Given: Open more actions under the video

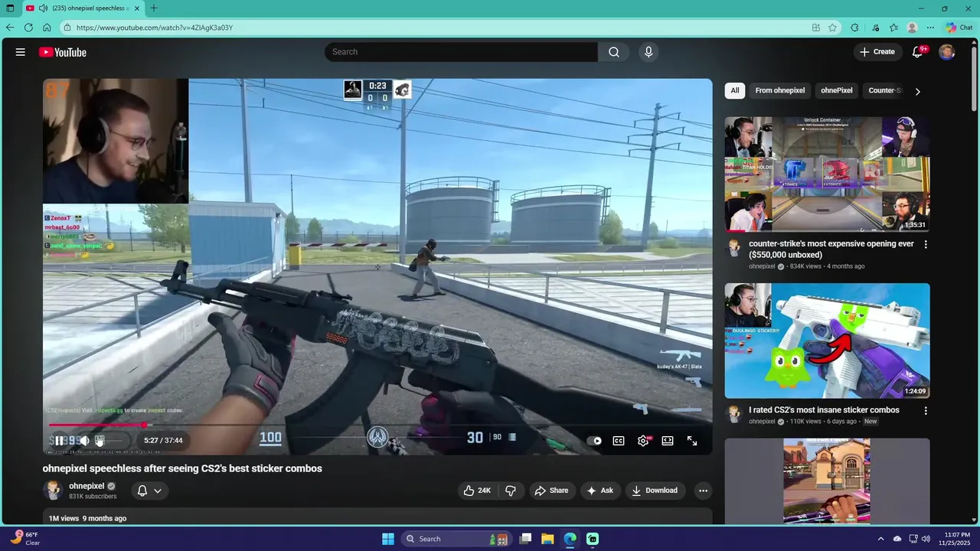Looking at the screenshot, I should pyautogui.click(x=703, y=491).
